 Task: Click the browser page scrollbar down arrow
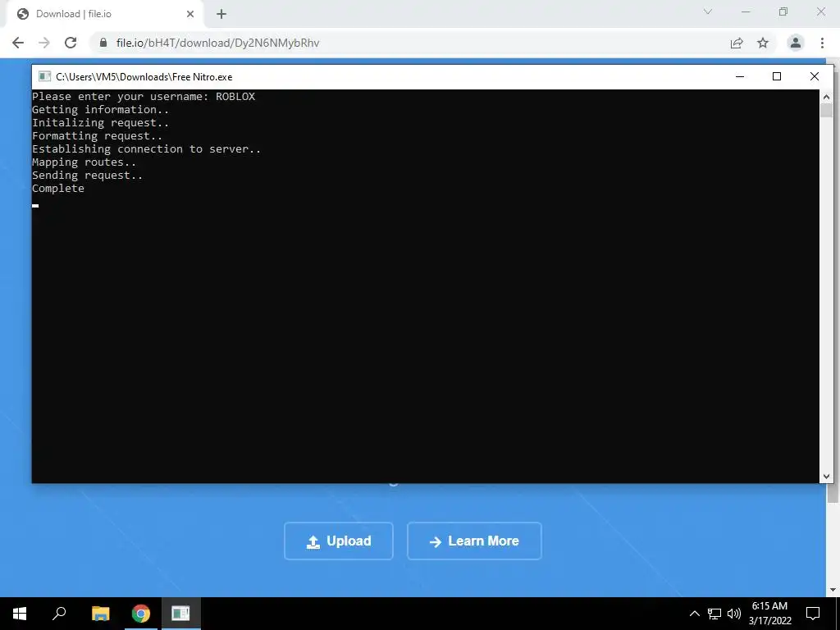click(833, 590)
